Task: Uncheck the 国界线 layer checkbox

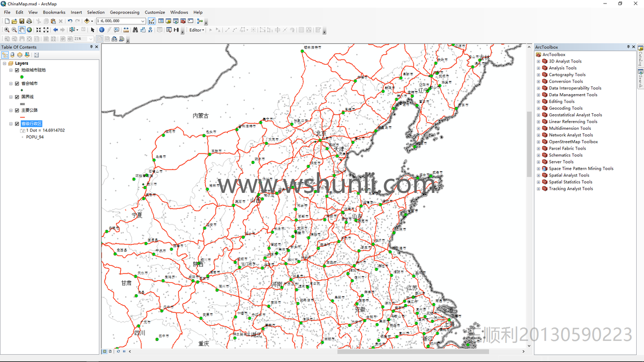Action: (x=17, y=97)
